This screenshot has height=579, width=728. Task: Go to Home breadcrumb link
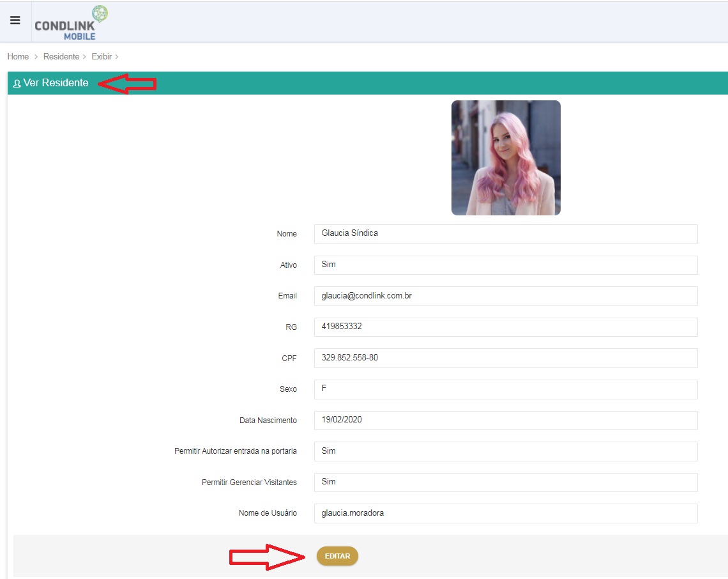tap(18, 57)
